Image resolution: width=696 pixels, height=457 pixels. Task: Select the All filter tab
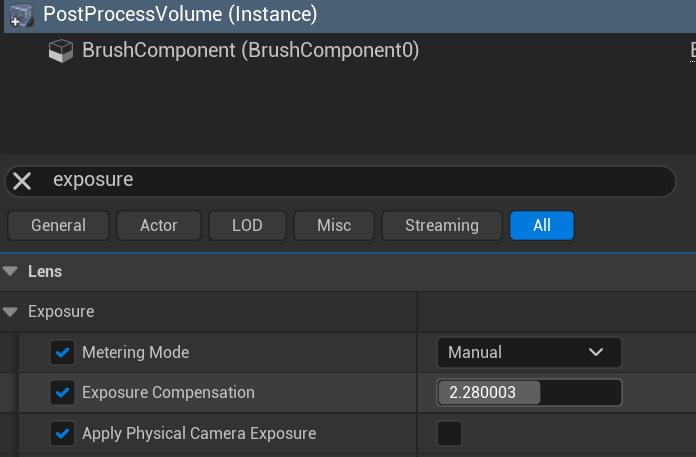click(542, 226)
